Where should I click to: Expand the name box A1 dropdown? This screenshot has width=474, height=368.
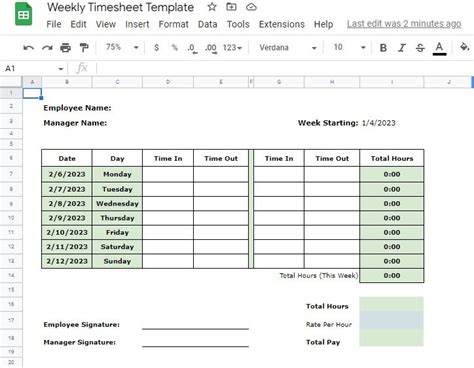60,69
